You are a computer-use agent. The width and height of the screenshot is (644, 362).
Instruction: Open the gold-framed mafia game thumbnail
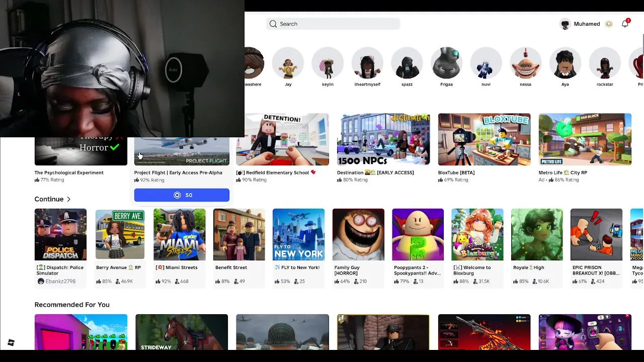click(x=383, y=332)
